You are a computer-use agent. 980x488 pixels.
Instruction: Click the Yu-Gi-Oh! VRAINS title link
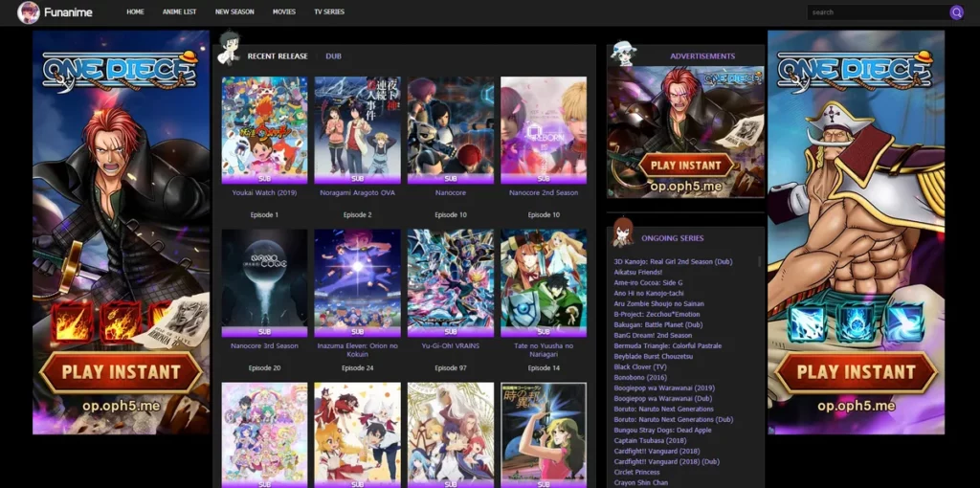pyautogui.click(x=451, y=346)
